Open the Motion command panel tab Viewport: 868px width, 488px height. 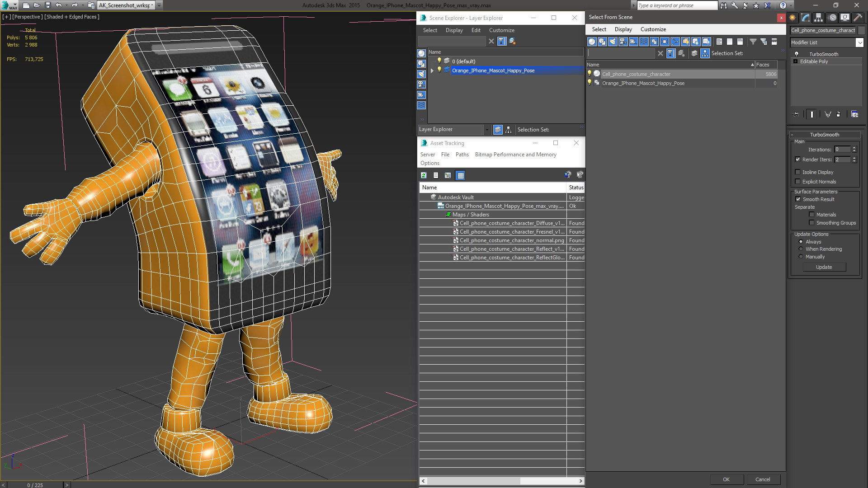tap(832, 18)
